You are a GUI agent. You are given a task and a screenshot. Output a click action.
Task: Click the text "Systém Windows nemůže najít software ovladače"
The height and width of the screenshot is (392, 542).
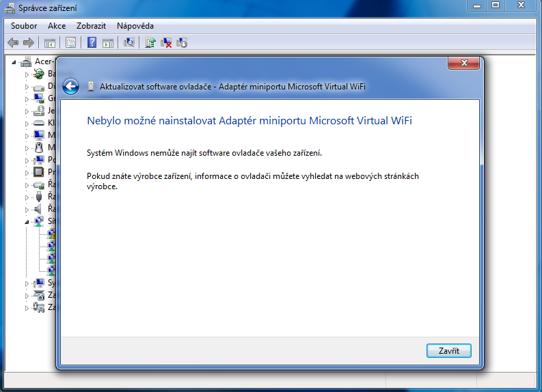click(x=204, y=153)
